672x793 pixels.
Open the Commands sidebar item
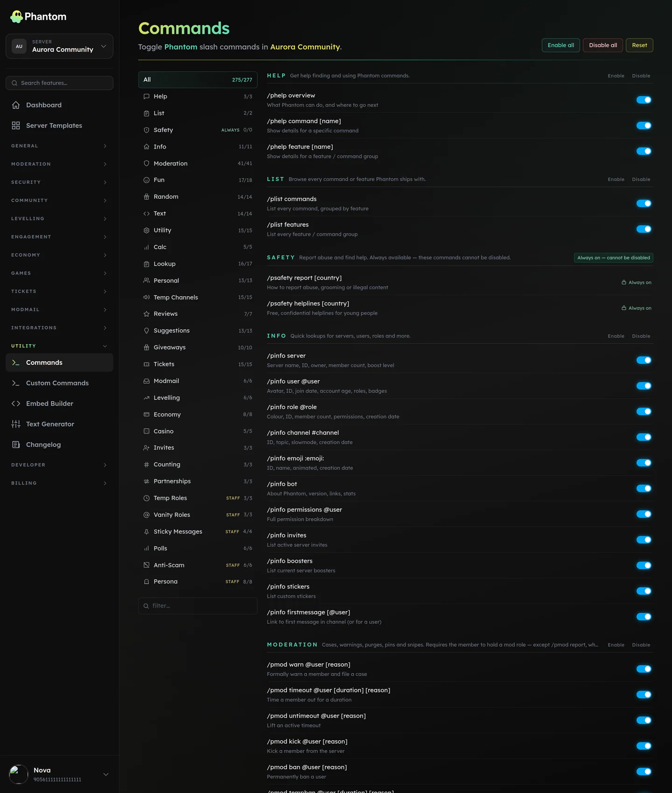point(59,362)
